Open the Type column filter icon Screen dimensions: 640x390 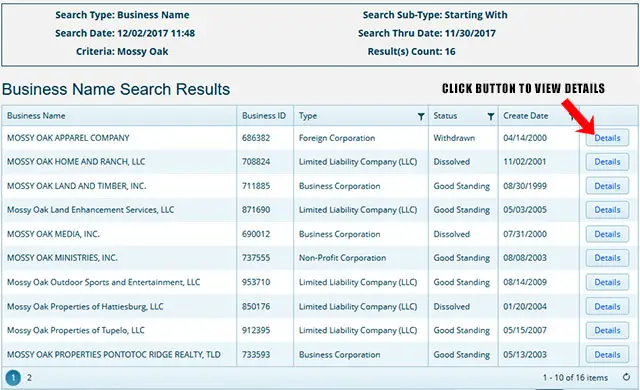click(x=421, y=117)
